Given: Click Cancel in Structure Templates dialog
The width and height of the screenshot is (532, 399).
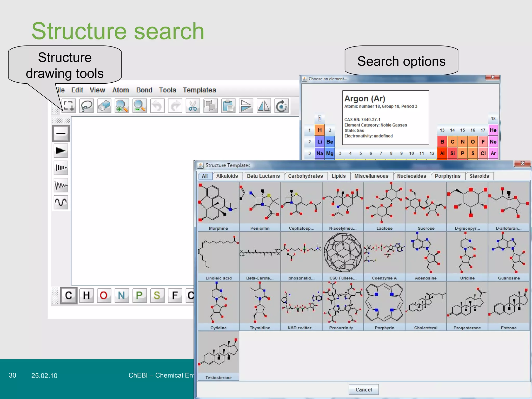Looking at the screenshot, I should tap(364, 390).
